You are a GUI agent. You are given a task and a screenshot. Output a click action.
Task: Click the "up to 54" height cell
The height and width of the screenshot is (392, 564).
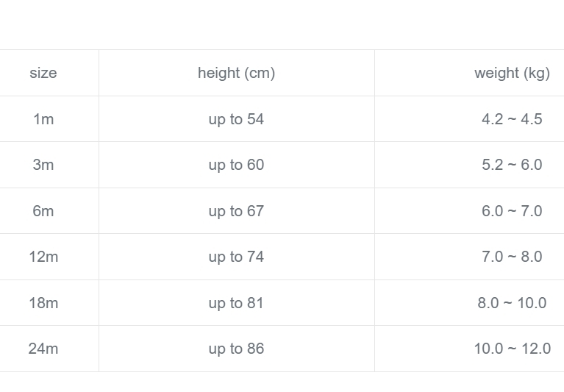[x=236, y=119]
